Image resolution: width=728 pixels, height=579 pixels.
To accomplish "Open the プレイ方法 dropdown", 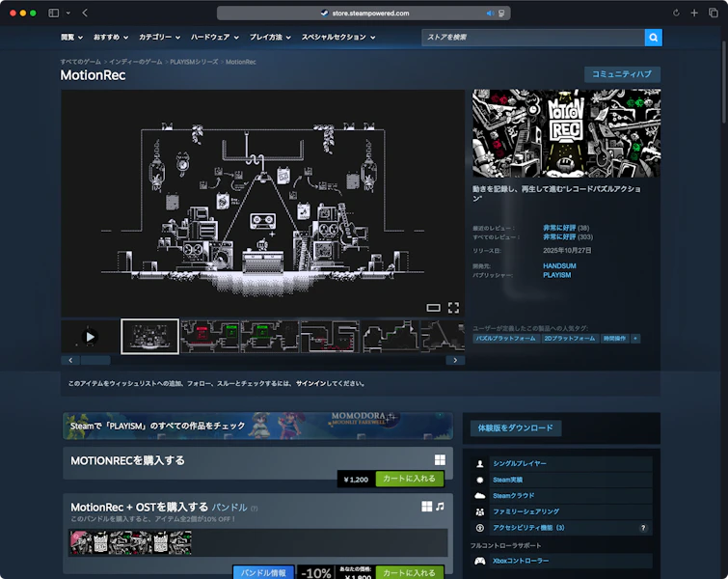I will 270,38.
